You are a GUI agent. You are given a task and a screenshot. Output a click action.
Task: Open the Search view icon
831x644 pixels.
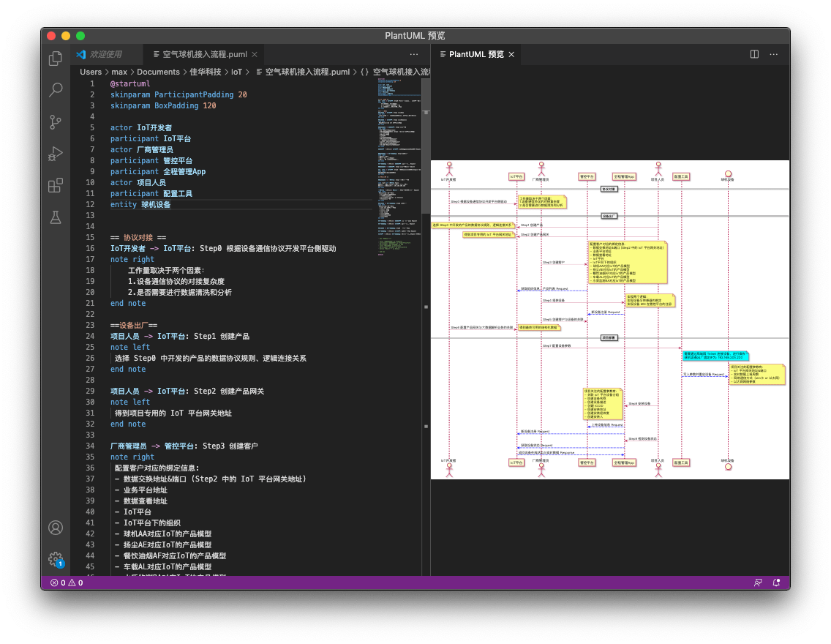(x=55, y=89)
